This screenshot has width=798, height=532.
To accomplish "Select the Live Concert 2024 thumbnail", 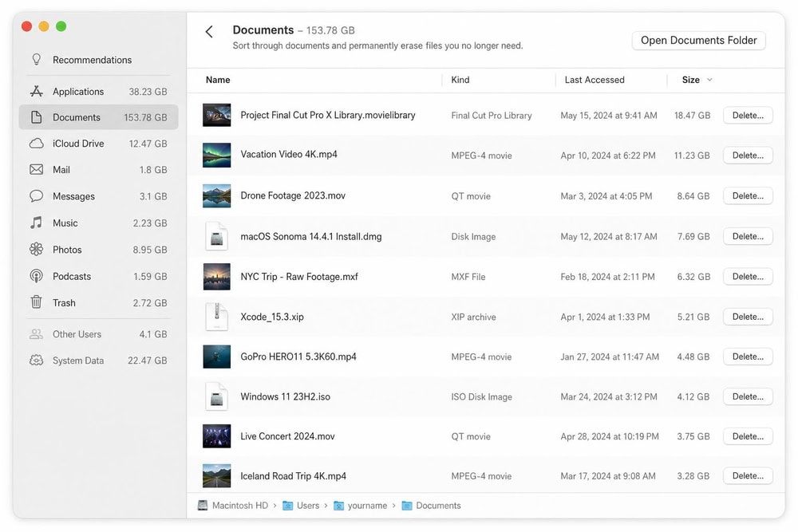I will tap(216, 436).
